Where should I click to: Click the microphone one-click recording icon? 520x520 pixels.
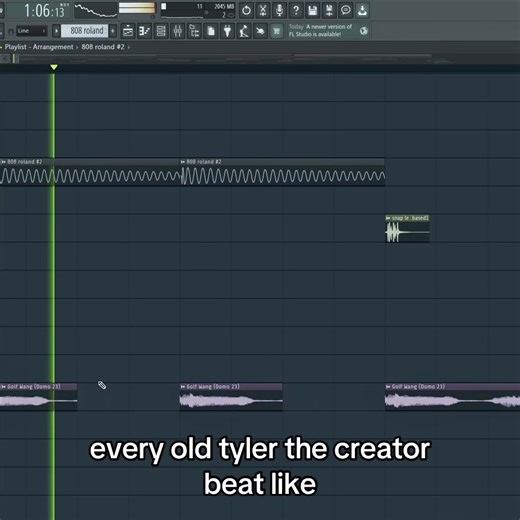[279, 11]
